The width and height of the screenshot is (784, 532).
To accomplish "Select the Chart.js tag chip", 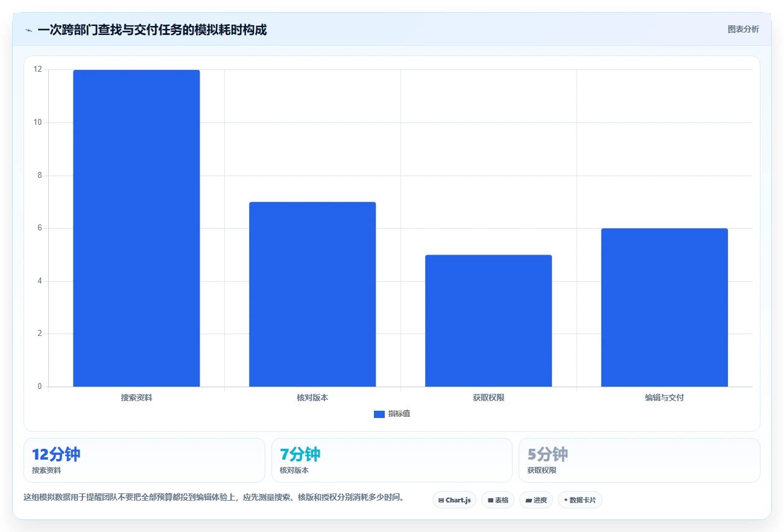I will [454, 500].
